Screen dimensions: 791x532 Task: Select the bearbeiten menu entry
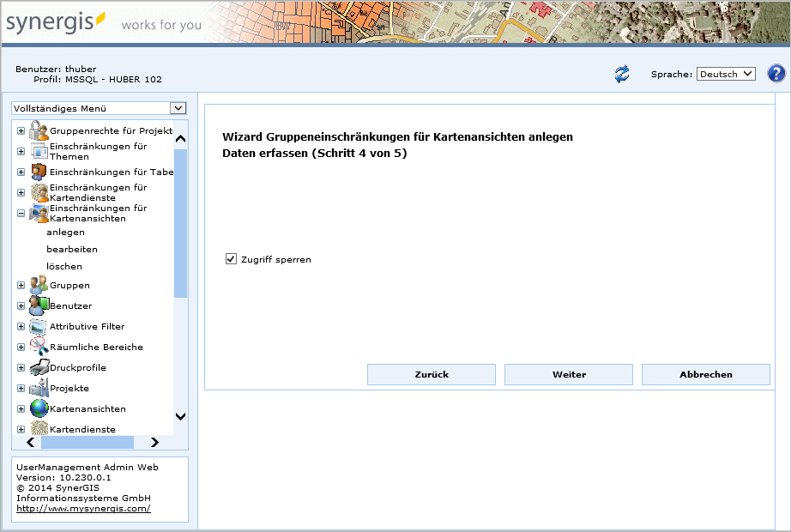72,249
